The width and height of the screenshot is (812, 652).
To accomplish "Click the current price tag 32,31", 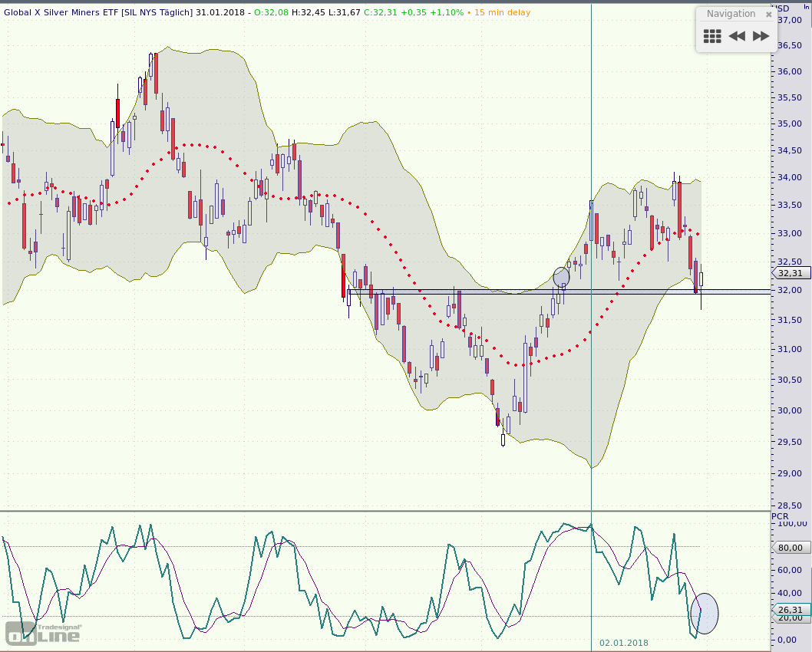I will point(791,273).
